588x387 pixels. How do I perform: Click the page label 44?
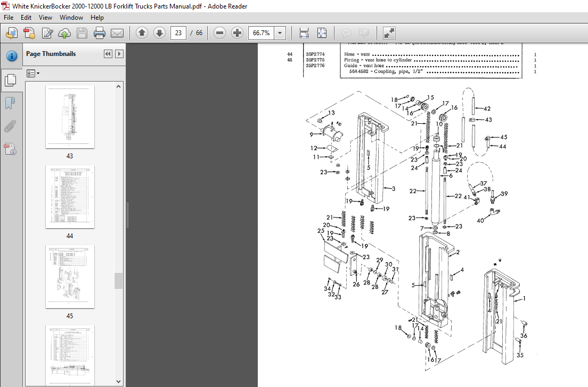70,236
